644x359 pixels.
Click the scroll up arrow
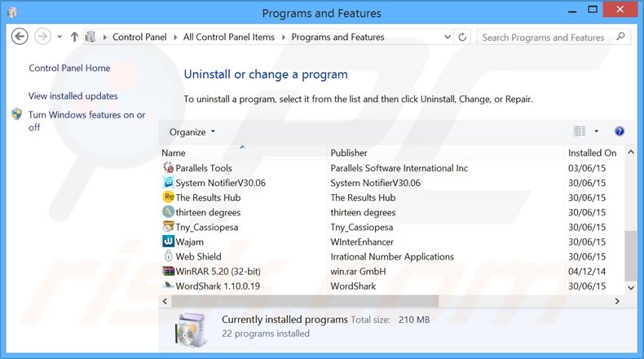tap(631, 152)
